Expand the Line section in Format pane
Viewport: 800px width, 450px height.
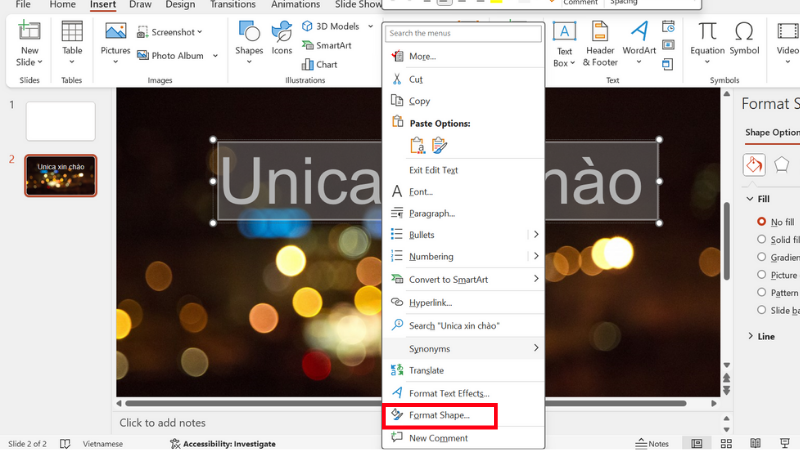click(751, 336)
